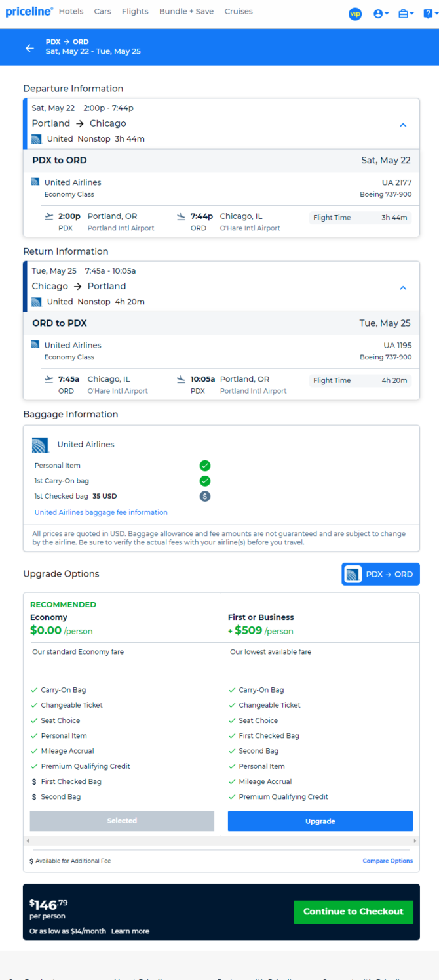Collapse the departure flight details chevron
The image size is (439, 980).
[403, 125]
